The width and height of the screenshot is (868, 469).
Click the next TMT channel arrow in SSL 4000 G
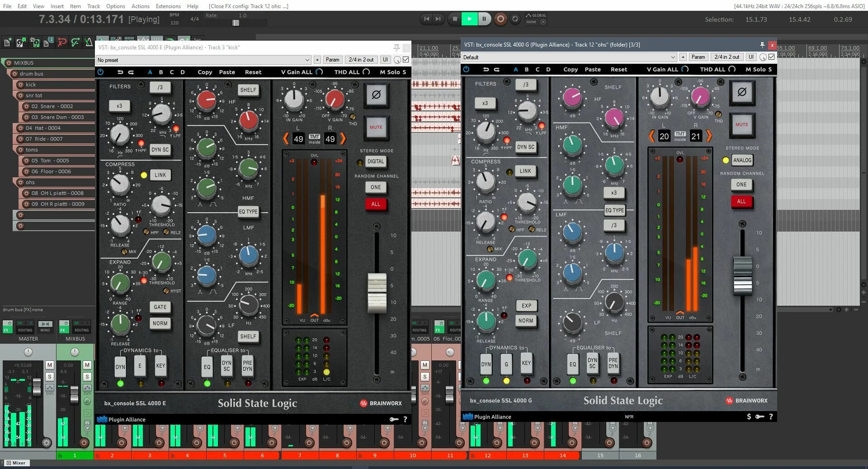(x=708, y=136)
